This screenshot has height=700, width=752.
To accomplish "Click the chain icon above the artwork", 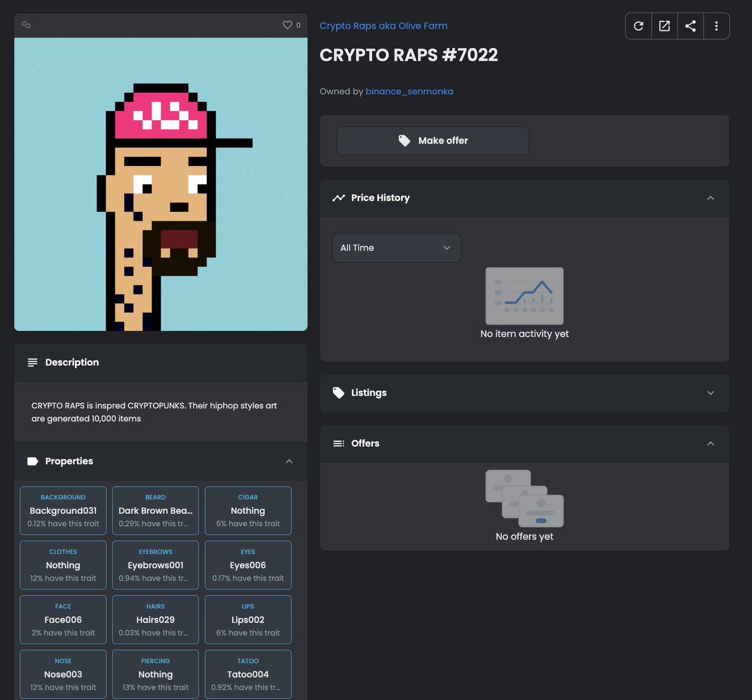I will pos(26,25).
